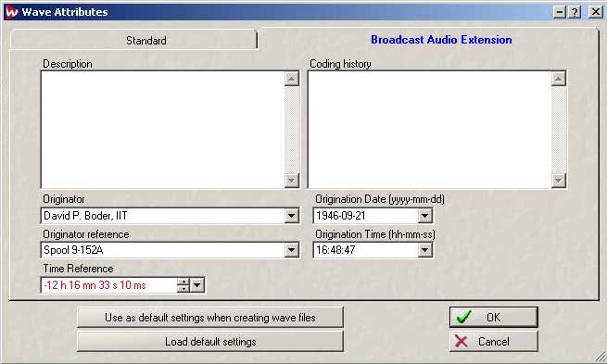
Task: Increase Time Reference with spinner up arrow
Action: (x=183, y=282)
